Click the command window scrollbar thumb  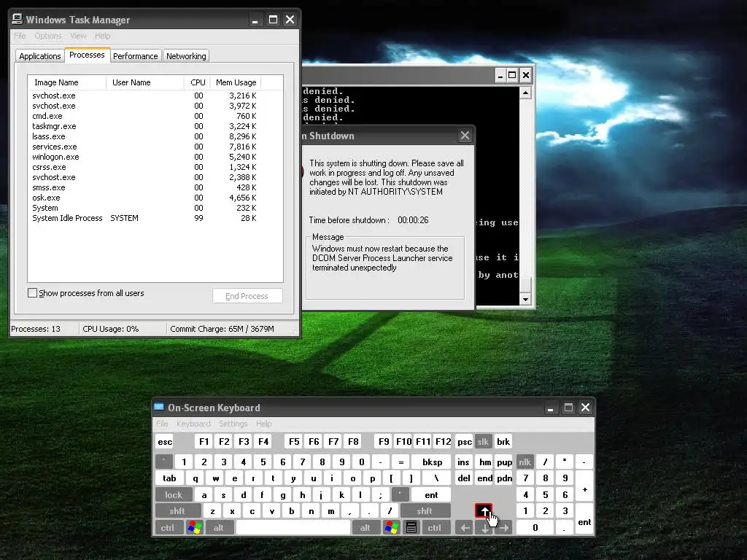pos(525,284)
